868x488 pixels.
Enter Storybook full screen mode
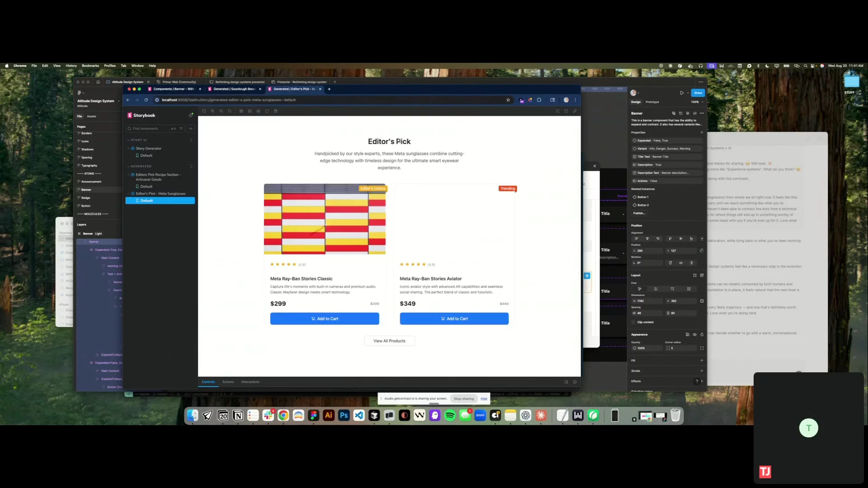click(x=557, y=111)
